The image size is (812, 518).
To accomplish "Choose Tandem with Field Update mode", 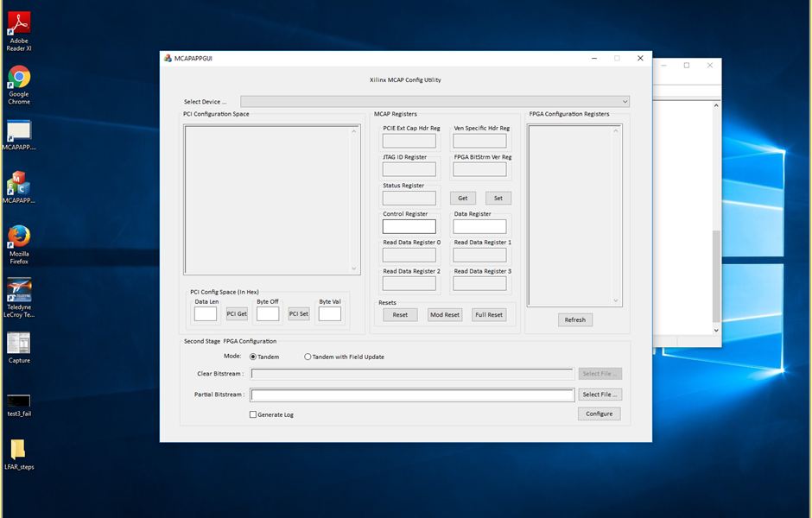I will (x=308, y=357).
